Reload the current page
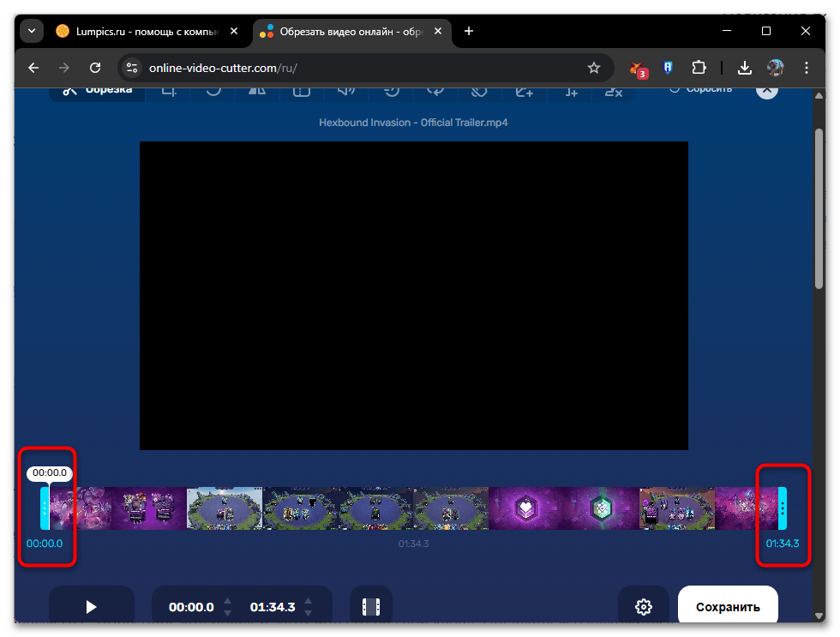The height and width of the screenshot is (637, 840). (95, 68)
